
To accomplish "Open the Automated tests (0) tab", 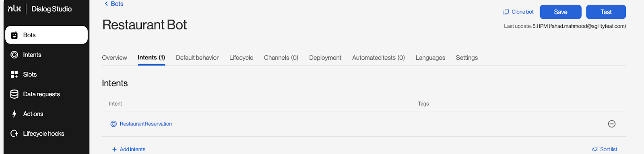I will 378,58.
